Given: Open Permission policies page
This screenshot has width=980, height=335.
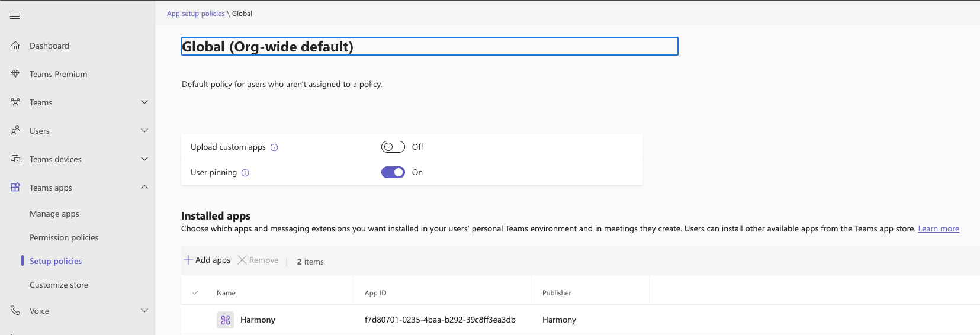Looking at the screenshot, I should (x=64, y=237).
